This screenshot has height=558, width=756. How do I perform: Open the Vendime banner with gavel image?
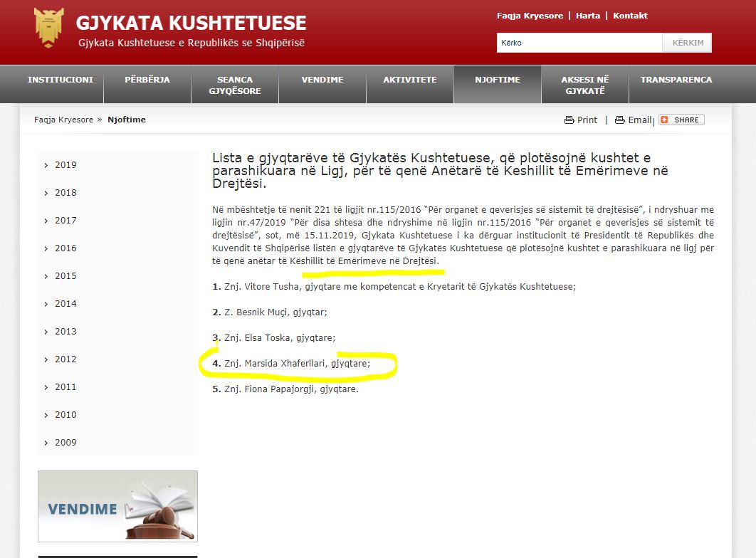[117, 506]
